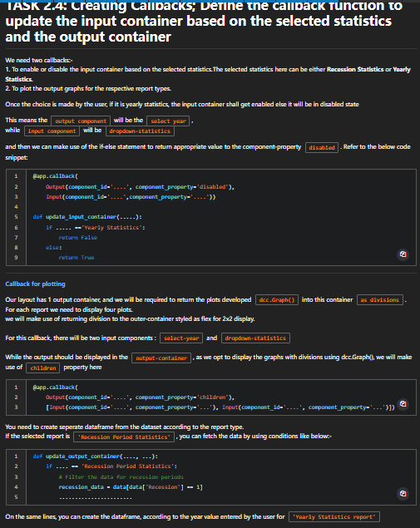Viewport: 420px width, 528px height.
Task: Click the 'select year' code tag
Action: (168, 121)
